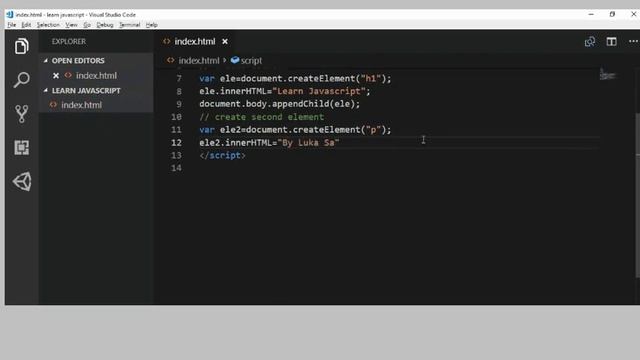
Task: Split the editor to the right
Action: [x=611, y=42]
